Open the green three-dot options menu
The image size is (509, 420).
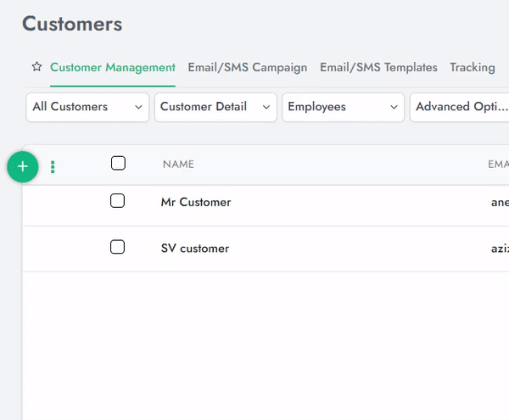coord(53,167)
